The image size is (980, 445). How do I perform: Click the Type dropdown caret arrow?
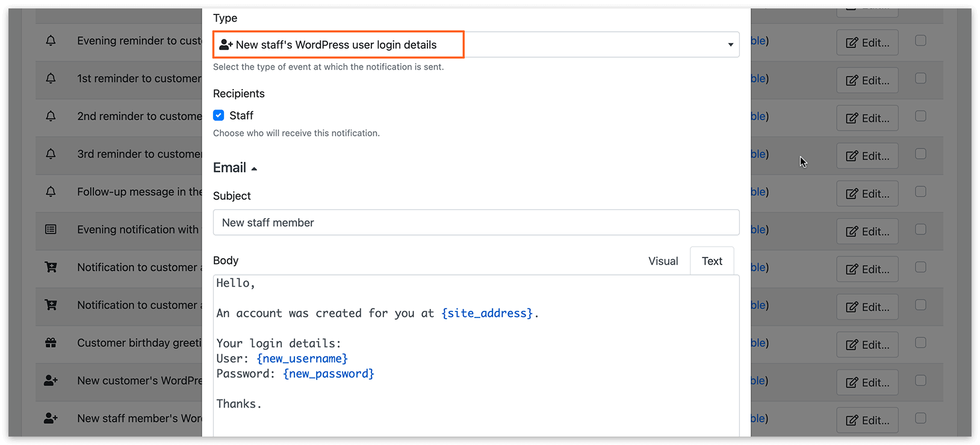tap(730, 45)
